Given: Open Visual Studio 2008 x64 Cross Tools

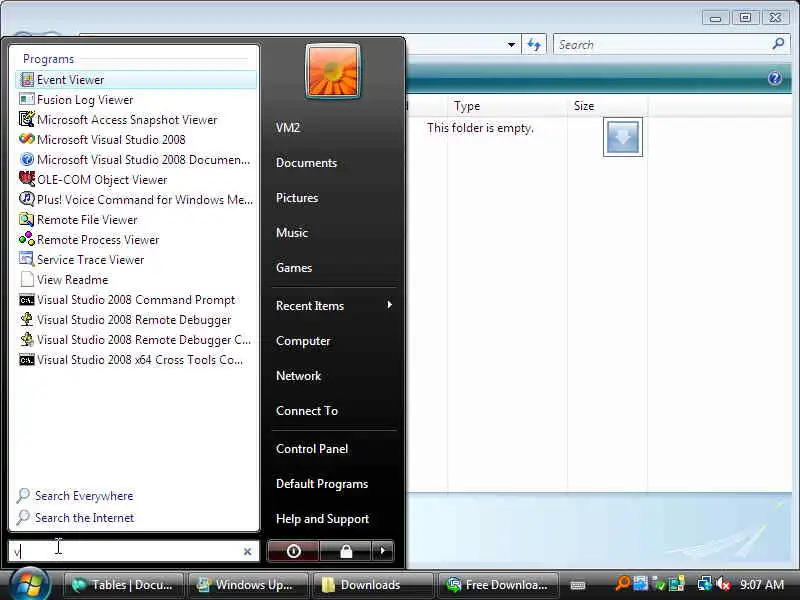Looking at the screenshot, I should point(136,360).
